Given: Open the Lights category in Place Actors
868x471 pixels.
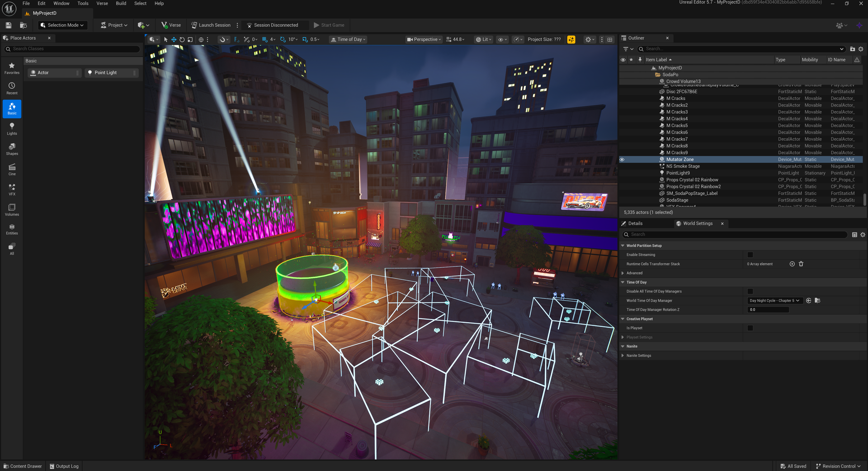Looking at the screenshot, I should coord(12,128).
